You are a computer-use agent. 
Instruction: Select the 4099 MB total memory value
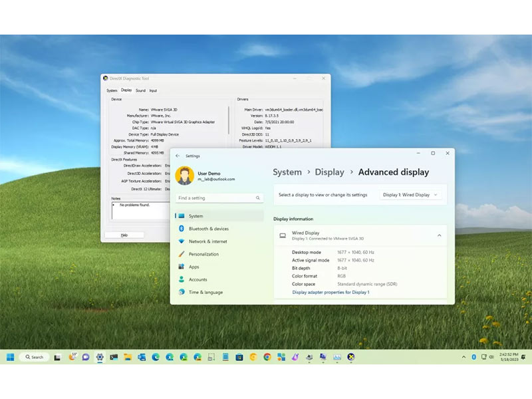(x=157, y=140)
